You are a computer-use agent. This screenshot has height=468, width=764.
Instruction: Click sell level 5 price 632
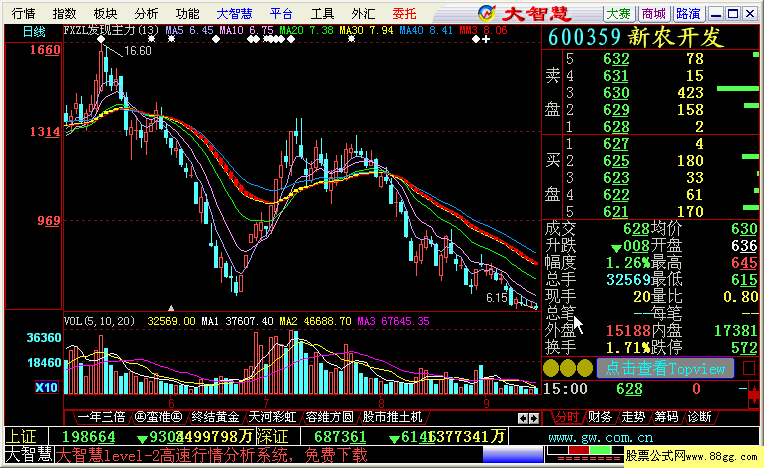[616, 59]
